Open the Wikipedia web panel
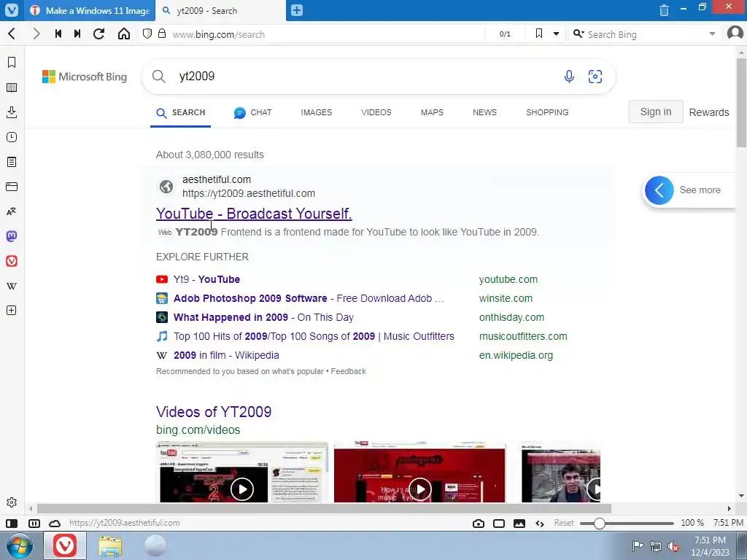The image size is (747, 560). click(x=12, y=286)
